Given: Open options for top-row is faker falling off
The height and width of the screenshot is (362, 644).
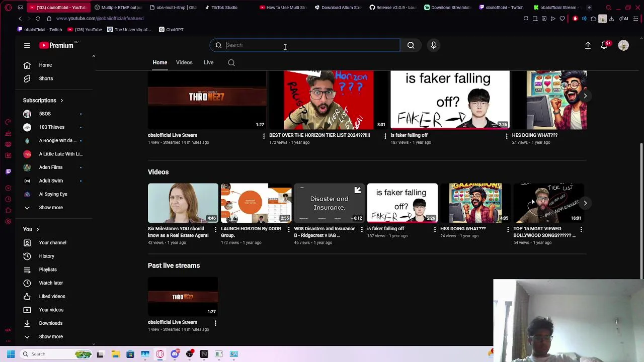Looking at the screenshot, I should 507,136.
